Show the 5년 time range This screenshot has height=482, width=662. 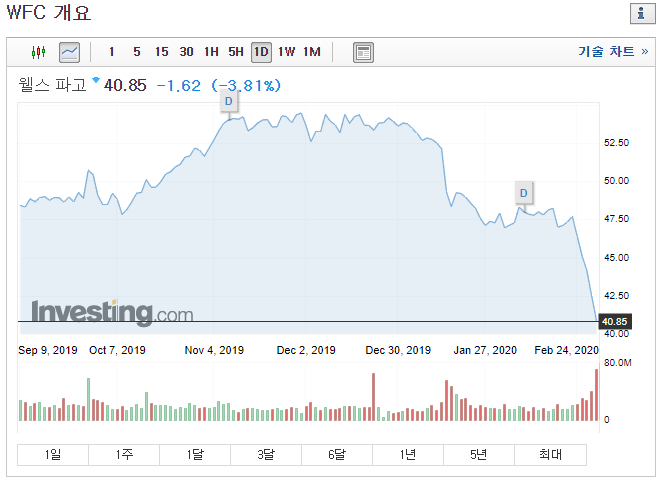click(x=479, y=455)
